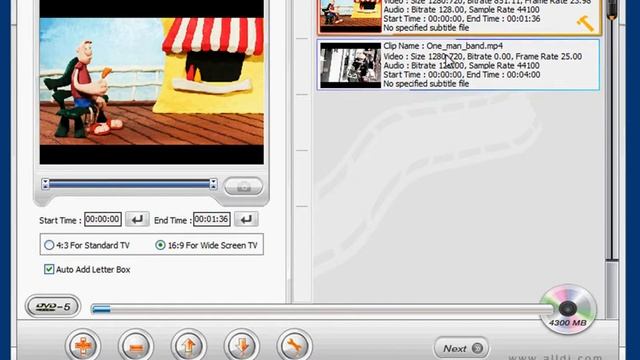
Task: Click the video preview display
Action: click(151, 82)
